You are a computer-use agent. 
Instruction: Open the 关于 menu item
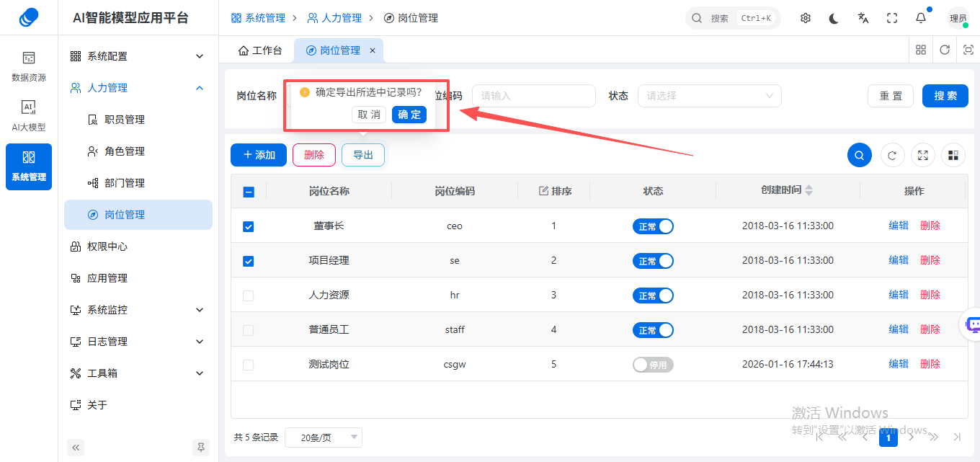(138, 405)
